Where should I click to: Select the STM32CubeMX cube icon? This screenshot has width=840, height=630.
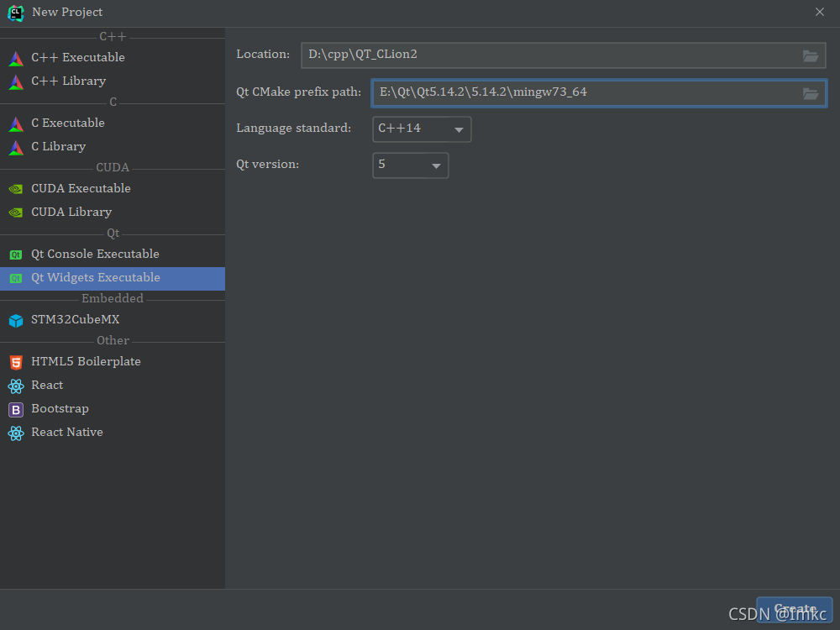pyautogui.click(x=16, y=320)
